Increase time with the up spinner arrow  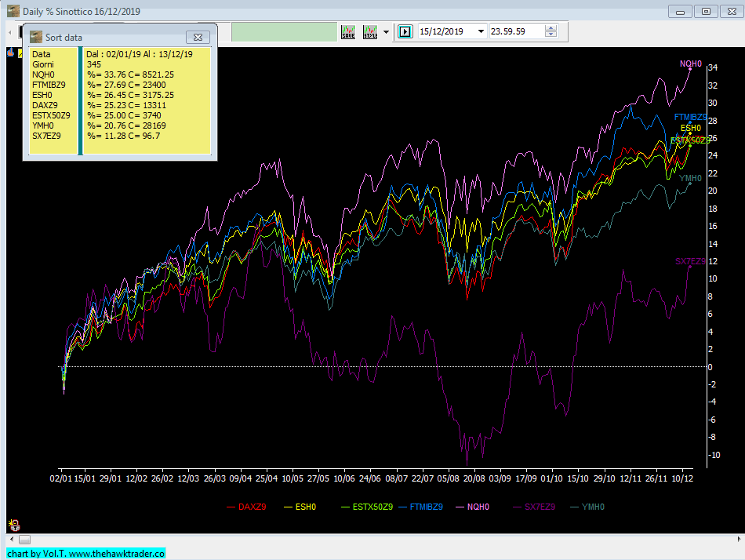coord(551,28)
